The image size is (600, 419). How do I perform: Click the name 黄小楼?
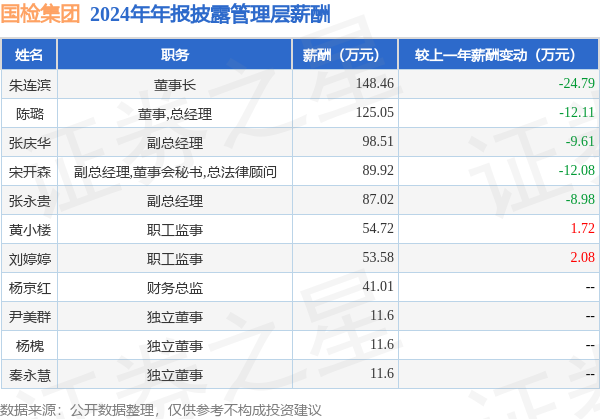click(29, 230)
